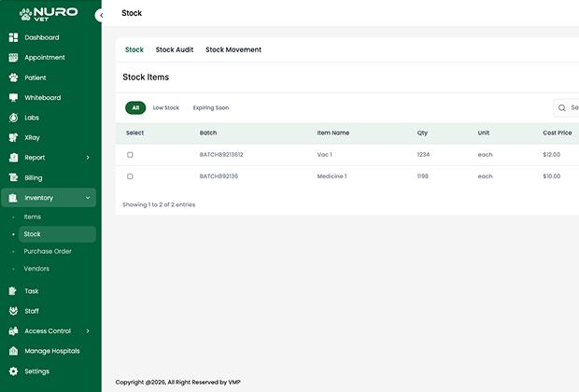The image size is (579, 392).
Task: Click the Manage Hospitals building icon
Action: click(13, 351)
